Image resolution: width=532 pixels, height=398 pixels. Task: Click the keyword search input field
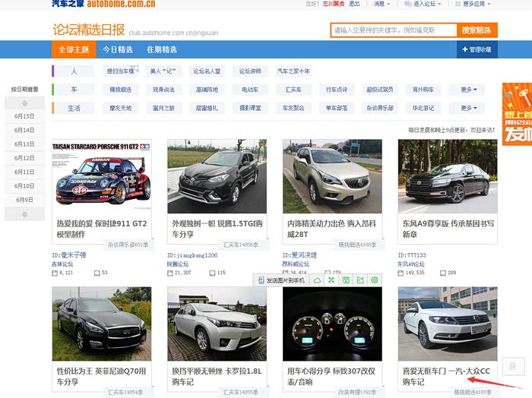point(392,30)
